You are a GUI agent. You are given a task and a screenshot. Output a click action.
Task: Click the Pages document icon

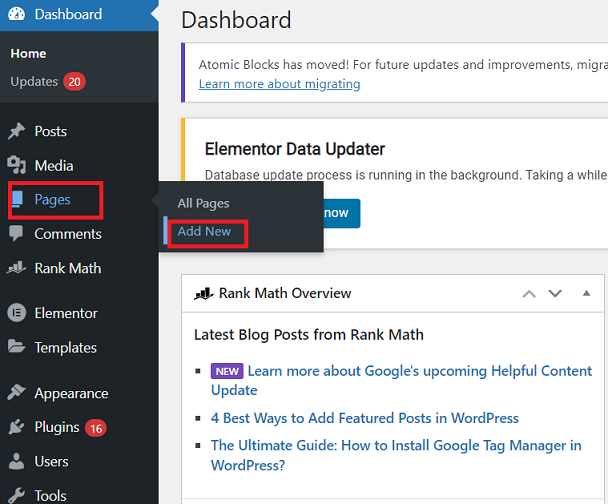point(17,199)
